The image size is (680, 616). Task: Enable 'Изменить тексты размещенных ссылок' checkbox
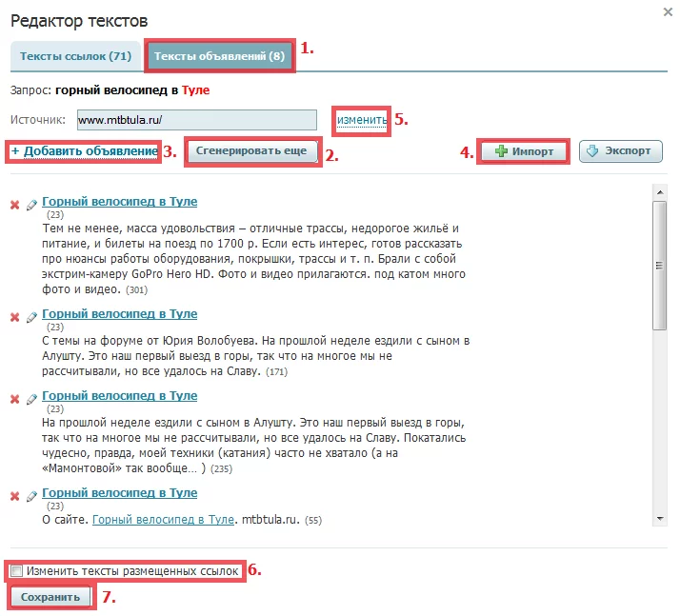[x=16, y=571]
